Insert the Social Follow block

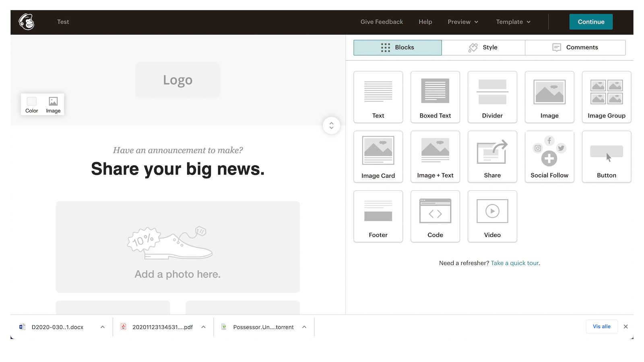click(549, 156)
